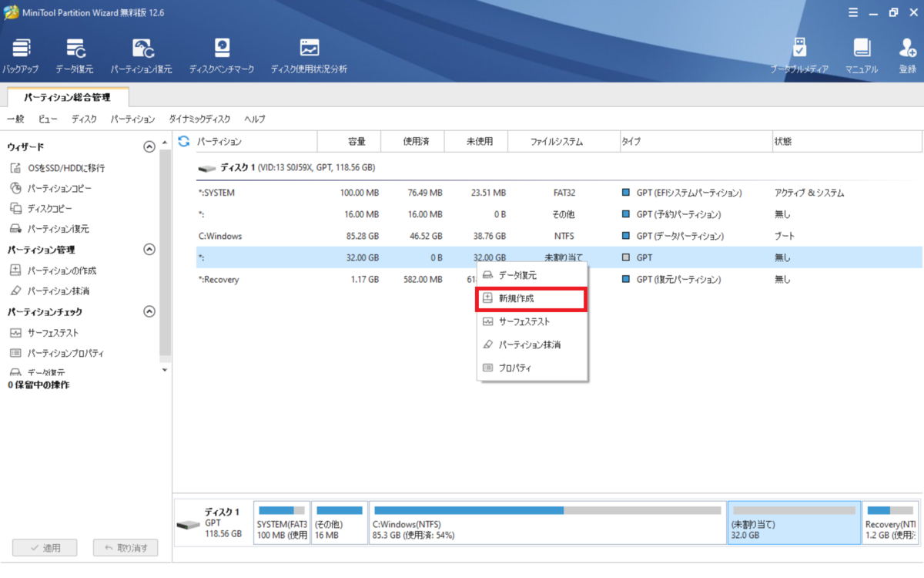The image size is (924, 578).
Task: Click パーティションの作成 in sidebar
Action: pos(53,271)
